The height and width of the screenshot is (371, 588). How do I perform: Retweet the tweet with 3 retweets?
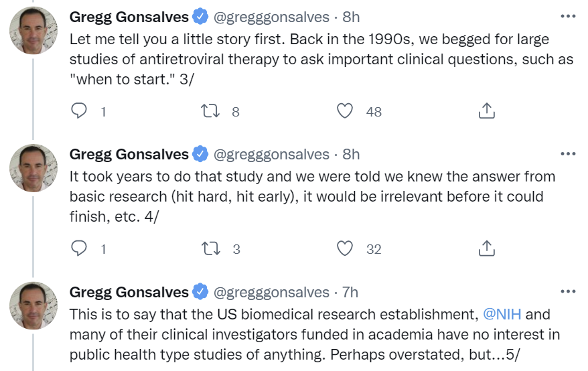point(211,248)
